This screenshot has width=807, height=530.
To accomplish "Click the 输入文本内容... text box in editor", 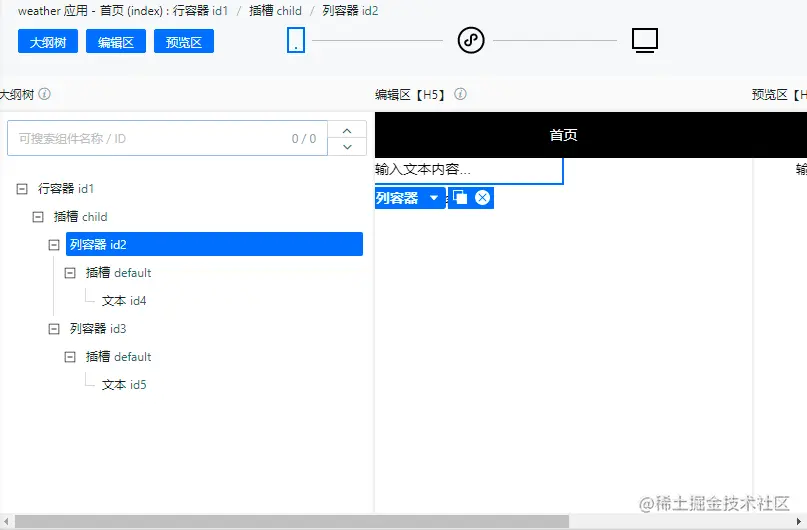I will click(x=469, y=170).
